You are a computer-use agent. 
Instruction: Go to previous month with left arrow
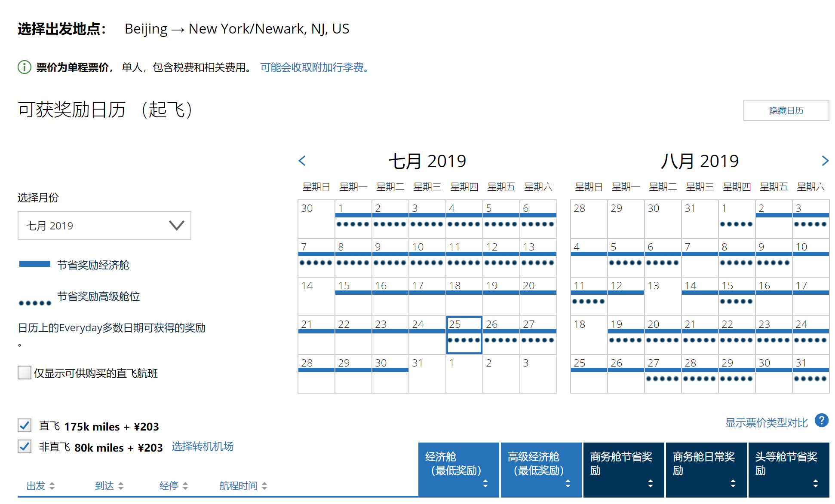click(x=302, y=161)
